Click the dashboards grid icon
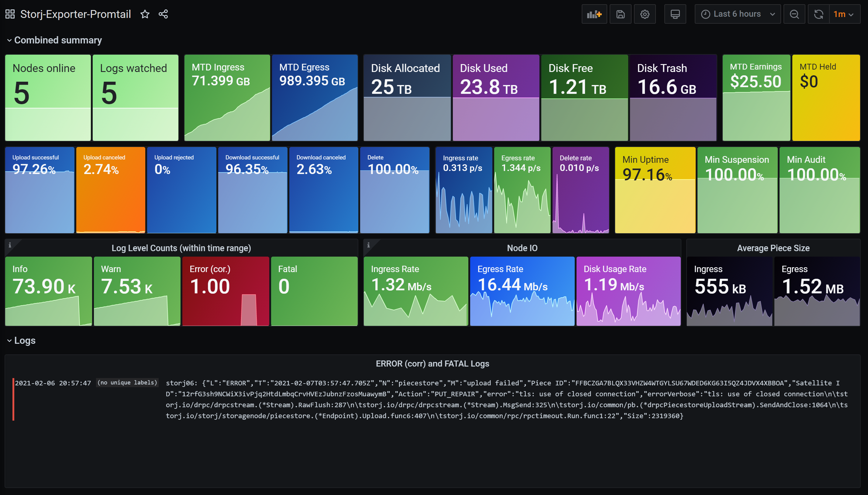 coord(10,14)
